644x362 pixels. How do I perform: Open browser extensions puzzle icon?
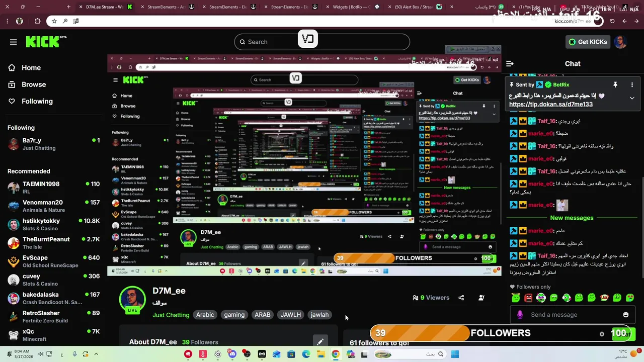click(38, 21)
